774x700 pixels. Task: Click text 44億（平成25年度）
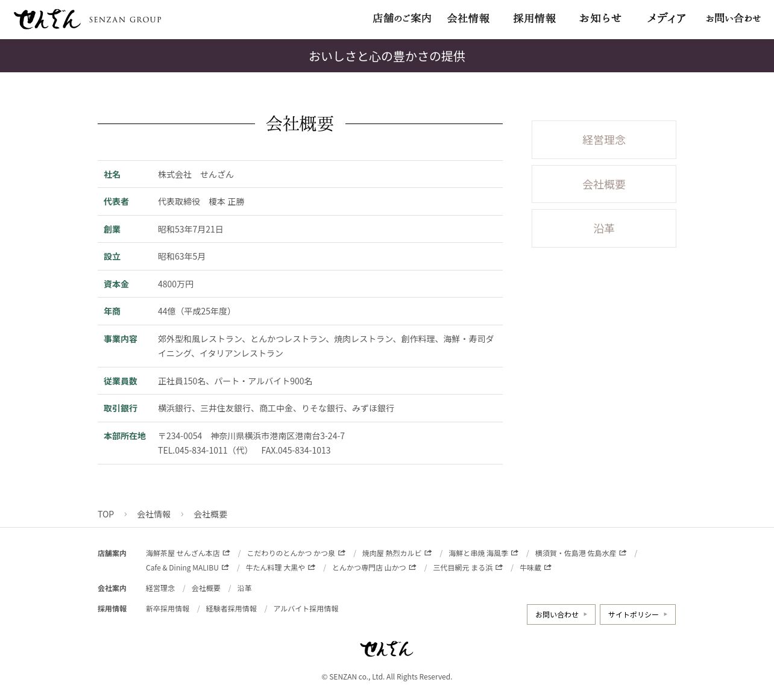coord(197,311)
